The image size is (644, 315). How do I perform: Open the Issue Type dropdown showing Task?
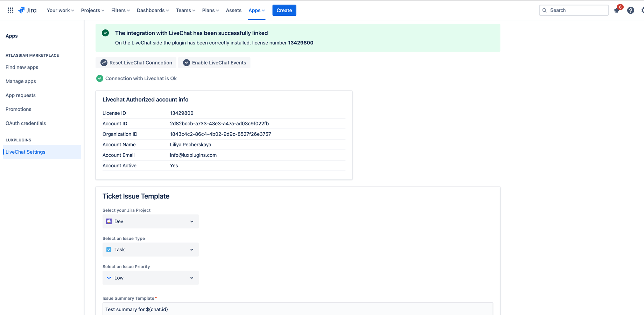coord(150,250)
